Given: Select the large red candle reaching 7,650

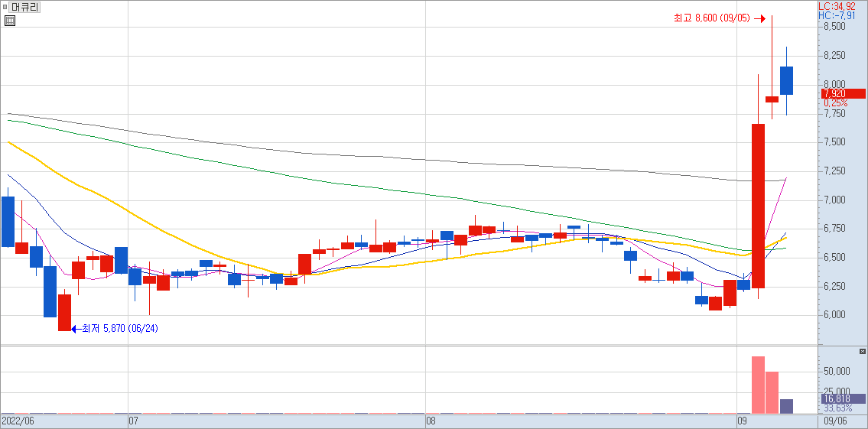Looking at the screenshot, I should [x=759, y=206].
